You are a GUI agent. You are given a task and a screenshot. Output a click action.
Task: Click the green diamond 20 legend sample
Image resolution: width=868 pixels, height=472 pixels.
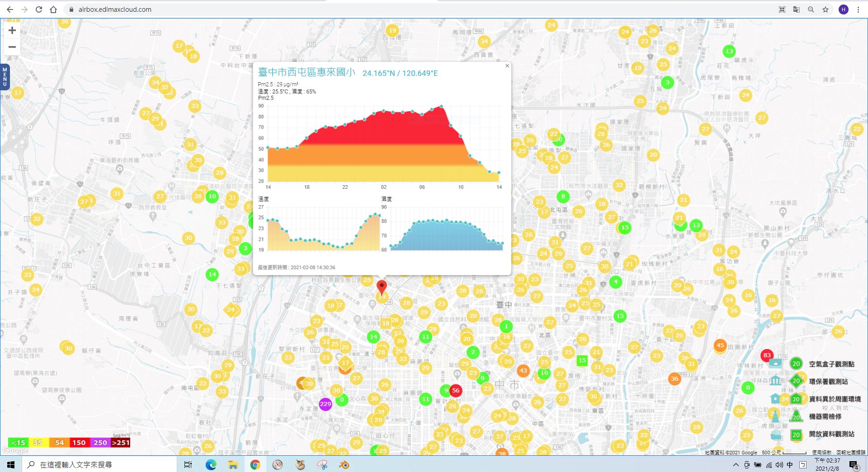(796, 381)
